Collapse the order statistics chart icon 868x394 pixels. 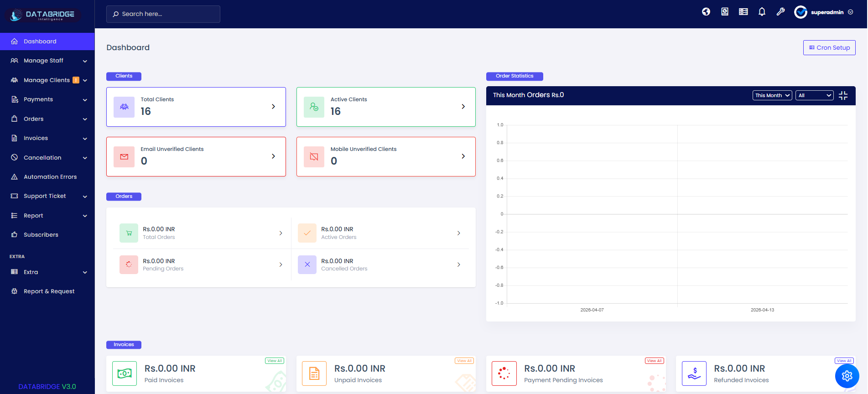click(x=843, y=95)
